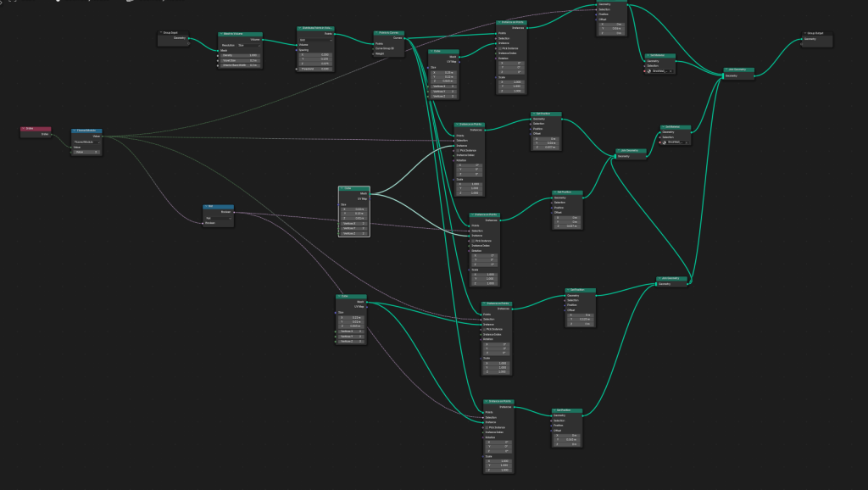The image size is (868, 490).
Task: Select the Distribute Points in Volume node header
Action: click(318, 28)
